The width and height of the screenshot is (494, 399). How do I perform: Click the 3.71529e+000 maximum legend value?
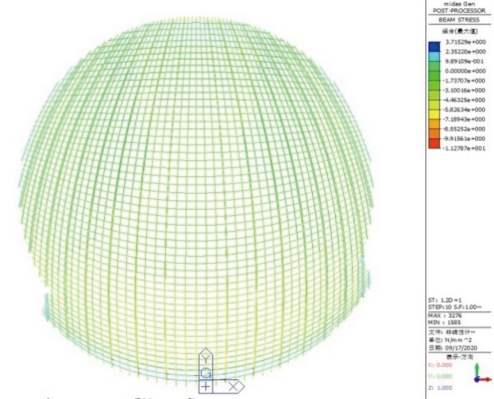pyautogui.click(x=465, y=42)
